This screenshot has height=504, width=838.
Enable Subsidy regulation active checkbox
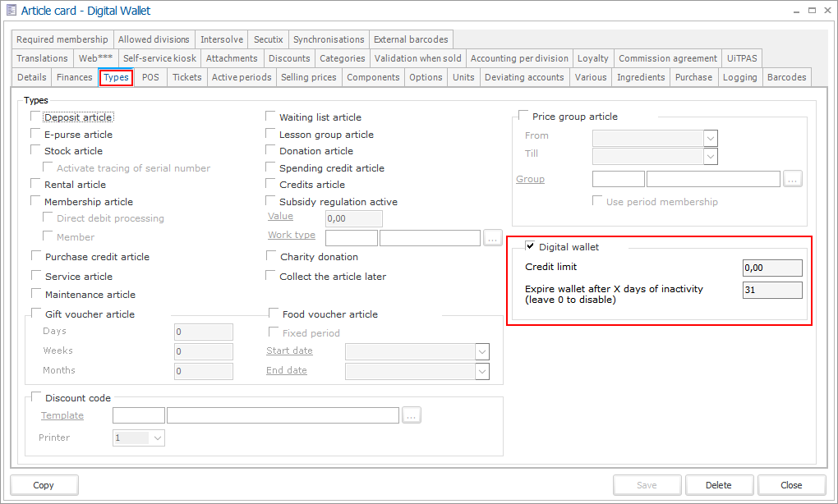click(271, 201)
